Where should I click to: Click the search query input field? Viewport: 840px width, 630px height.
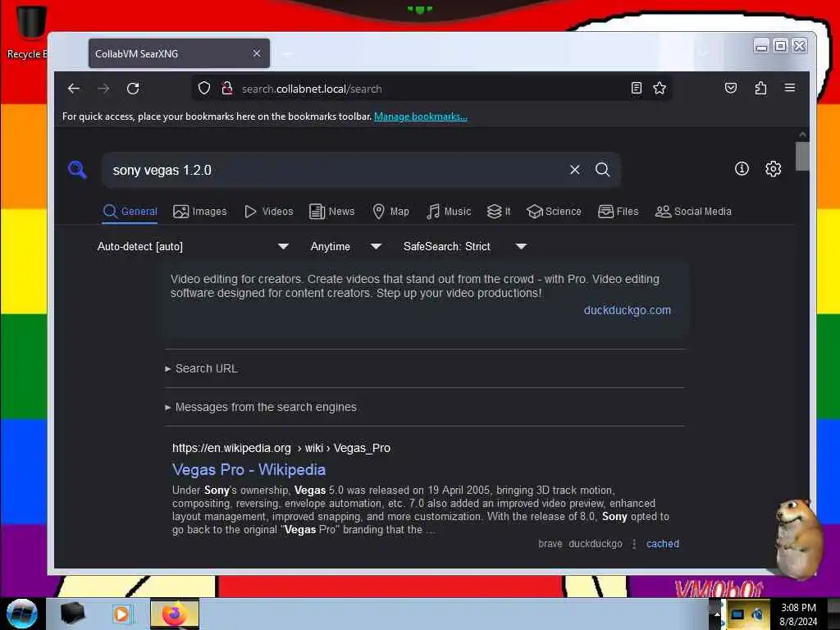[335, 170]
